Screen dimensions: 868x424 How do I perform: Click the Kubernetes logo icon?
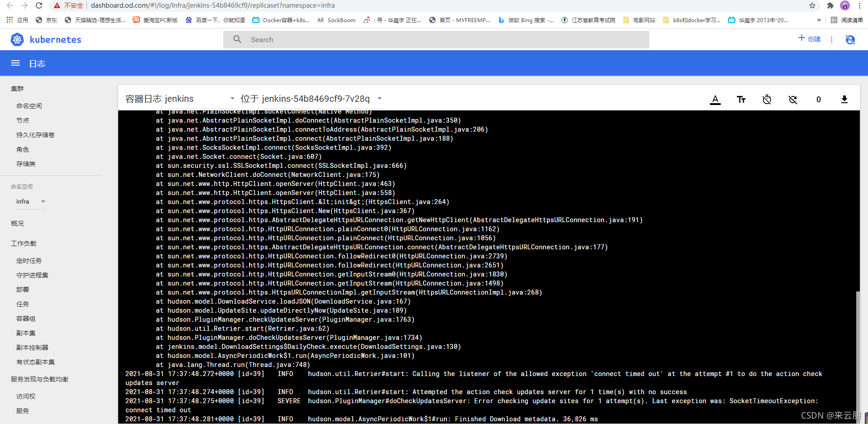click(17, 39)
